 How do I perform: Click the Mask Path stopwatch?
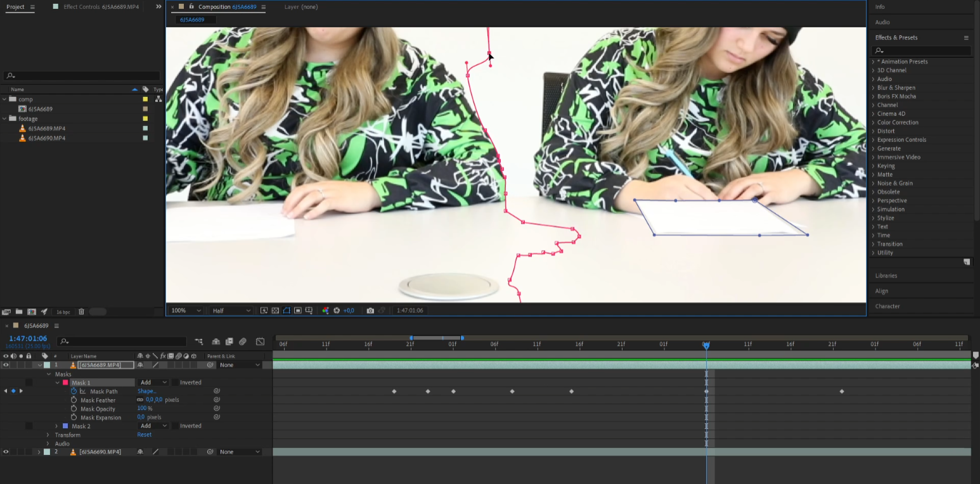tap(74, 392)
